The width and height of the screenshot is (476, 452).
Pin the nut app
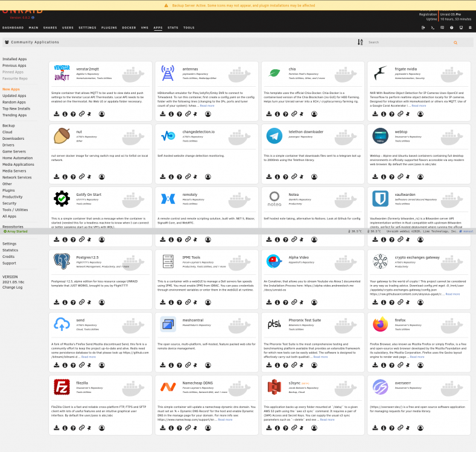coord(89,177)
